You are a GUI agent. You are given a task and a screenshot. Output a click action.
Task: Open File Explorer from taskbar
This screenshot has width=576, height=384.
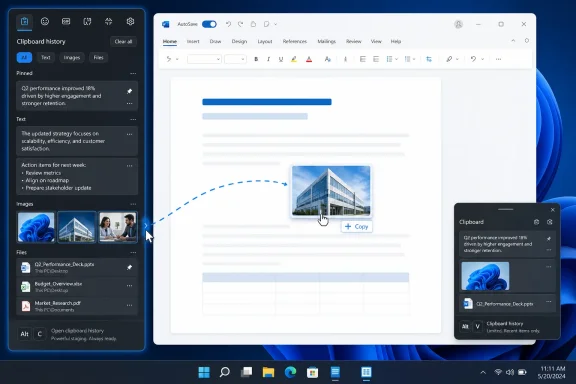(x=268, y=372)
